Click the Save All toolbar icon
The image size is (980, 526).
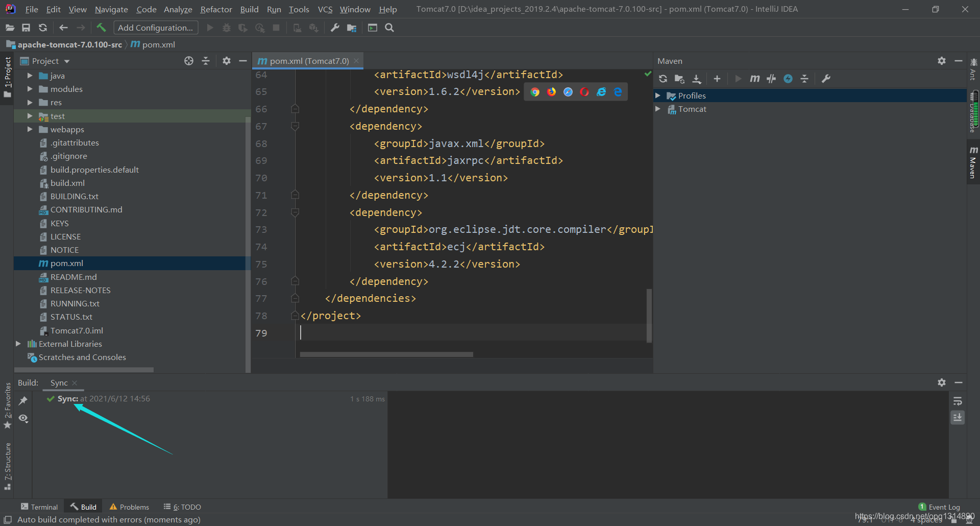point(26,28)
